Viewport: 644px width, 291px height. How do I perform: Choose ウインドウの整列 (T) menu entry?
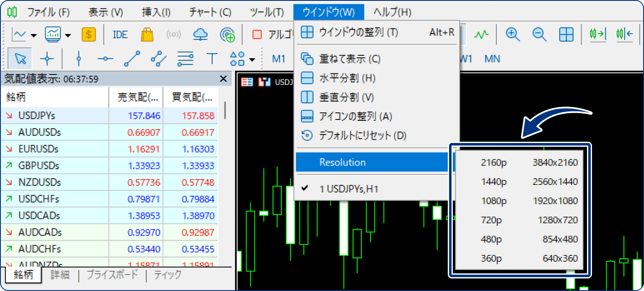tap(377, 32)
